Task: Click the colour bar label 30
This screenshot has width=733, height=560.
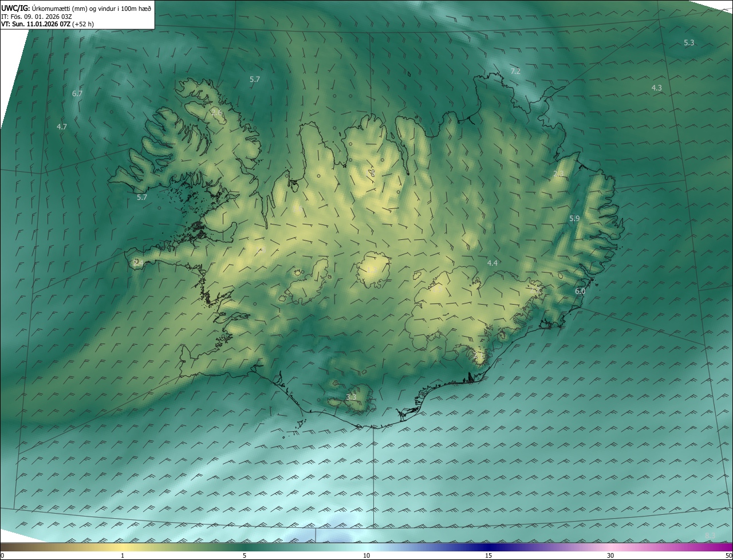Action: [x=610, y=555]
